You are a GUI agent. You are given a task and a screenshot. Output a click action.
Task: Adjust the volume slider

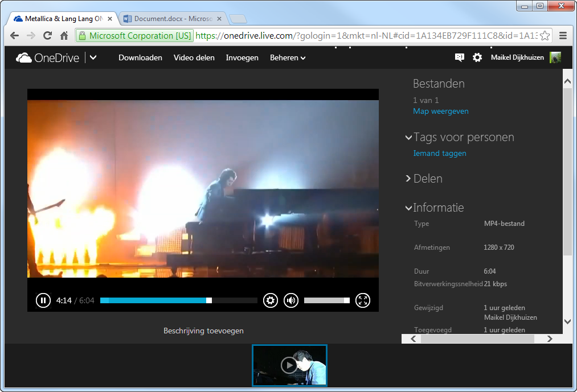pos(327,300)
